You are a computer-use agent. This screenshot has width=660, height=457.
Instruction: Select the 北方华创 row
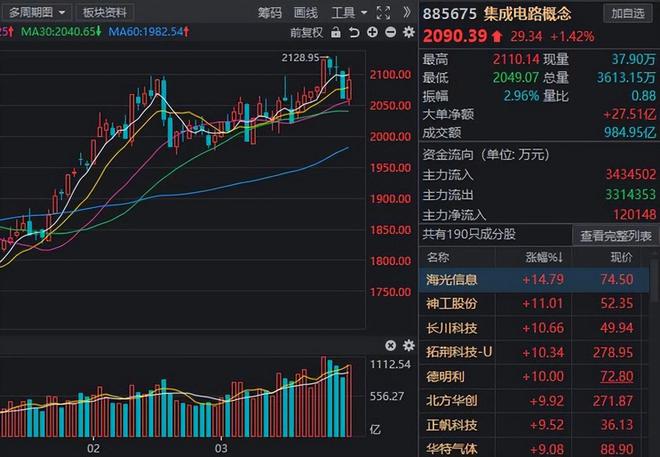(534, 401)
